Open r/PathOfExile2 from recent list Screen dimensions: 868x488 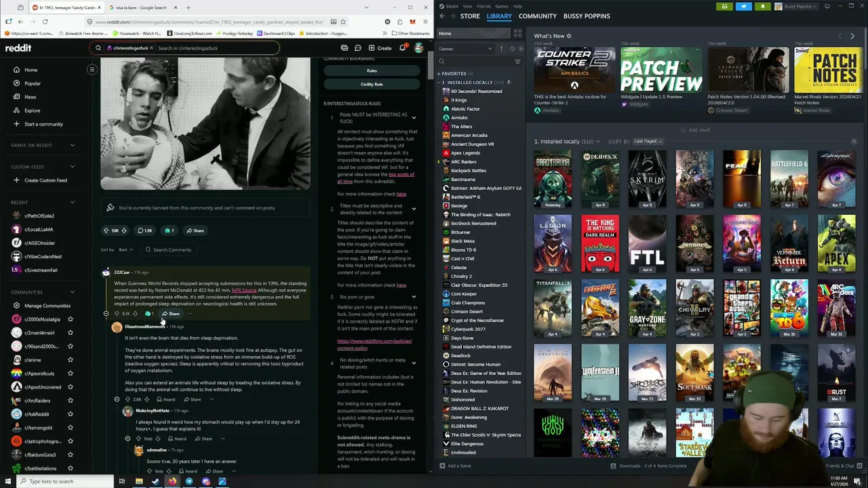pos(39,216)
